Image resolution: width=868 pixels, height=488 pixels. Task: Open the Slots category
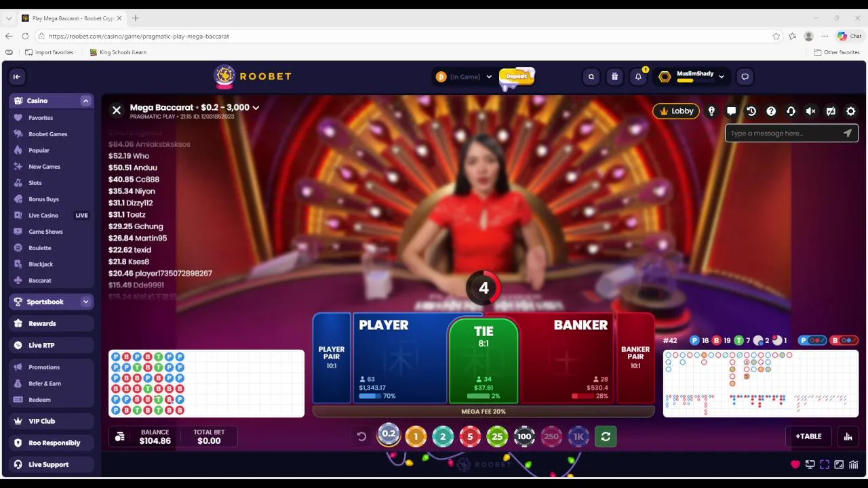[35, 183]
